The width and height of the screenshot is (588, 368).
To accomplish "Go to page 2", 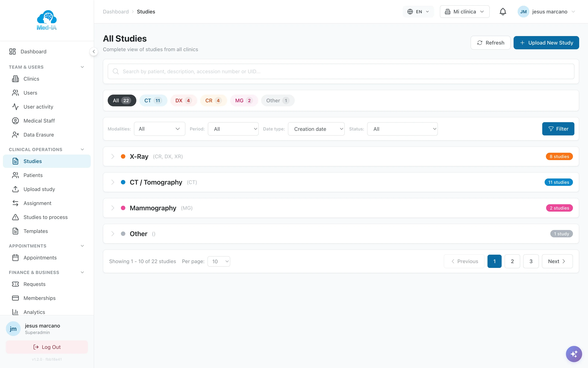I will pos(512,261).
